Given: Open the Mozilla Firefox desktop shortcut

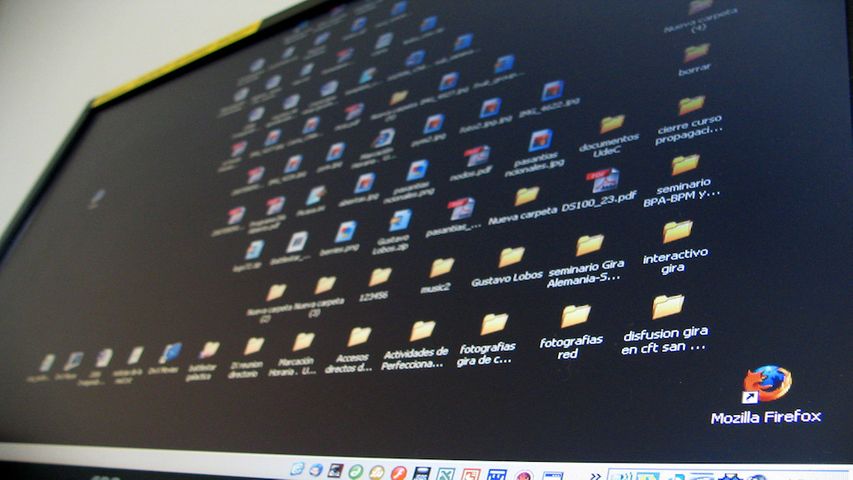Looking at the screenshot, I should pyautogui.click(x=766, y=385).
